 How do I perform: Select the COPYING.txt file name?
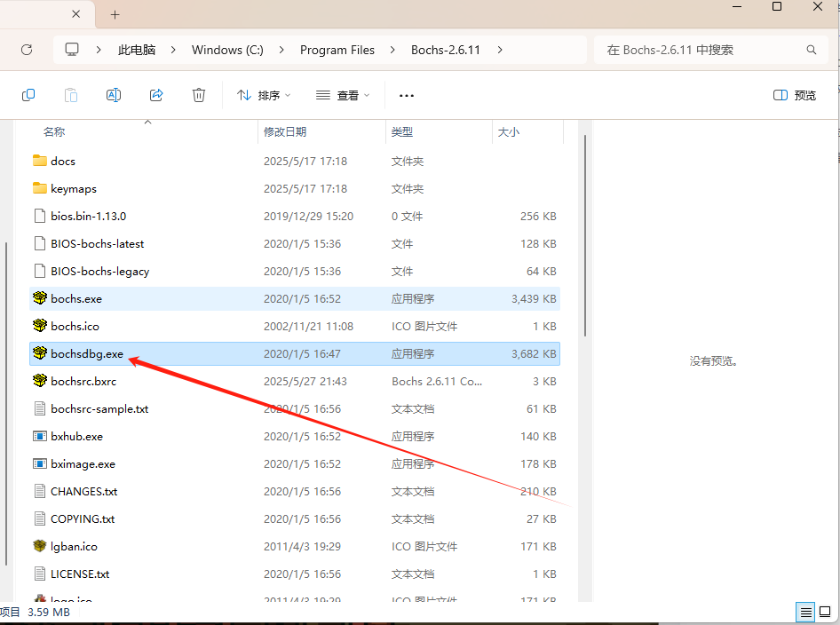tap(83, 518)
